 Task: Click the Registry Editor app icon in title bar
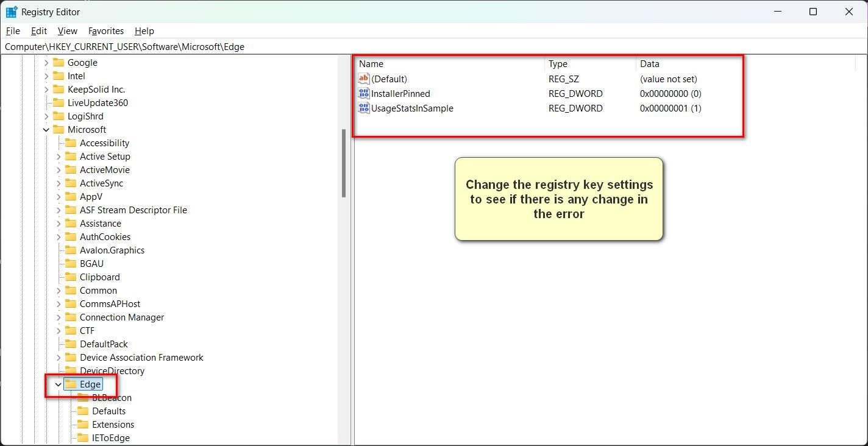(11, 12)
